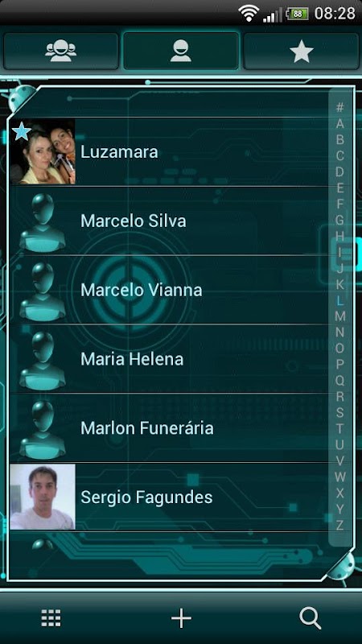Viewport: 362px width, 644px height.
Task: Switch to the Favorites star tab
Action: tap(301, 51)
